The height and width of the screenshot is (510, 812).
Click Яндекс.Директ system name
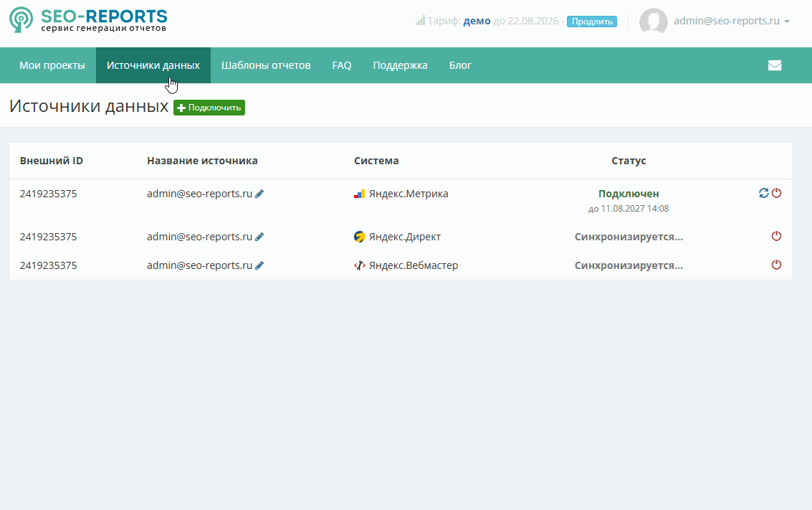(405, 237)
